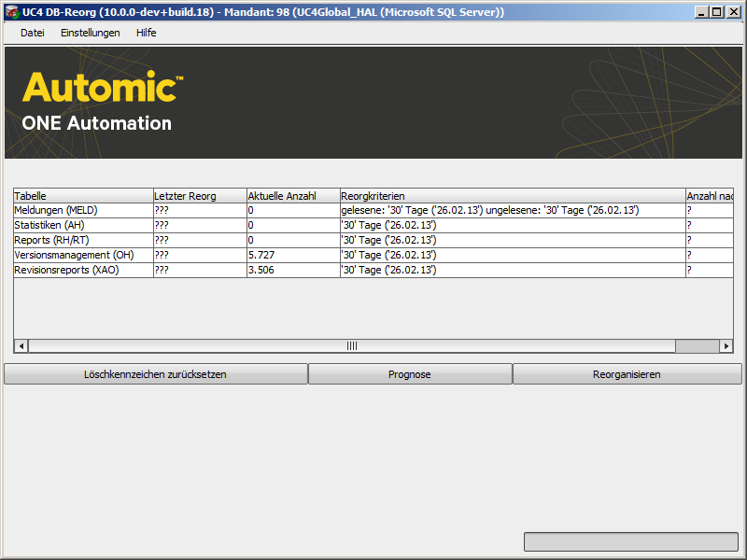Click the Reorgkriterien column header

tap(512, 196)
